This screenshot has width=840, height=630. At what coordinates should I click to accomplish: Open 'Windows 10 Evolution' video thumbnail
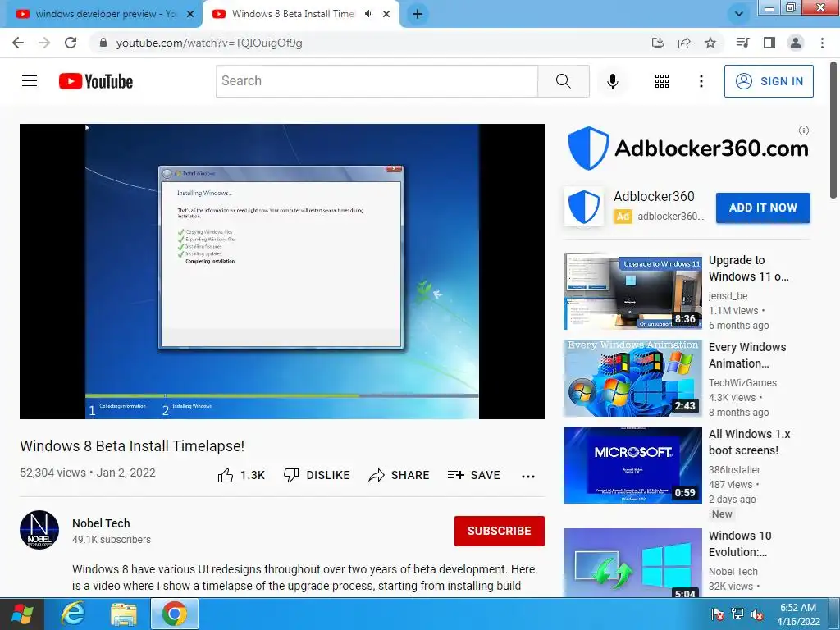click(632, 563)
